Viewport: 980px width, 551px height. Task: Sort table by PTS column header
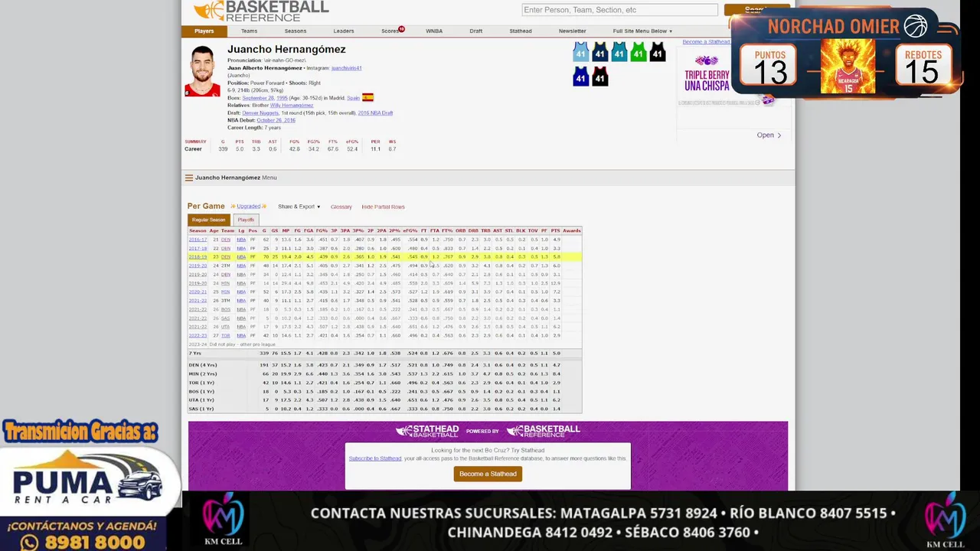[556, 230]
